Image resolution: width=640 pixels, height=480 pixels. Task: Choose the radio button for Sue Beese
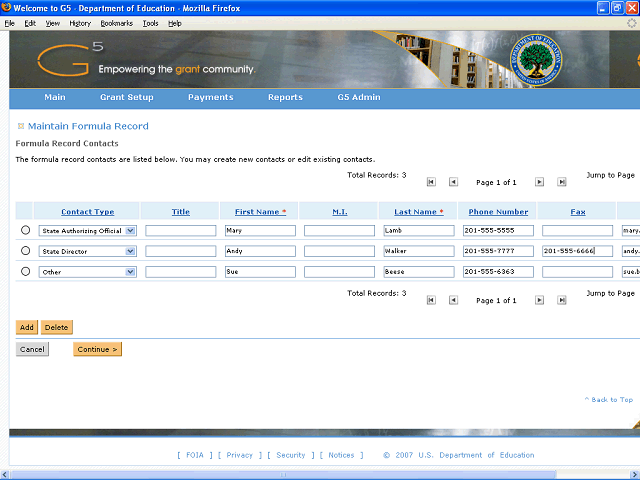point(25,271)
